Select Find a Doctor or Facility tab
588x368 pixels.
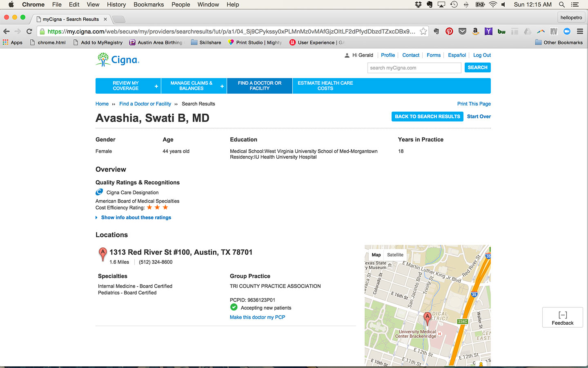point(260,86)
